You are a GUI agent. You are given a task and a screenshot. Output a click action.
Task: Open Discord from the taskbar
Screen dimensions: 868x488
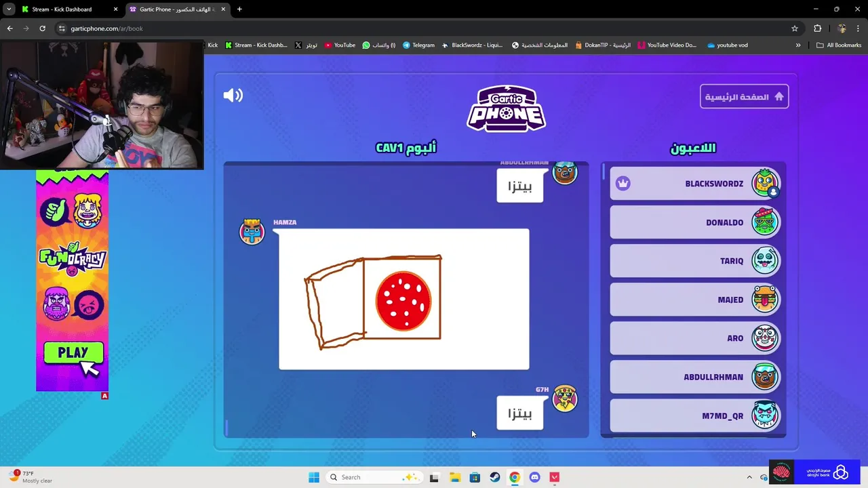(x=534, y=477)
